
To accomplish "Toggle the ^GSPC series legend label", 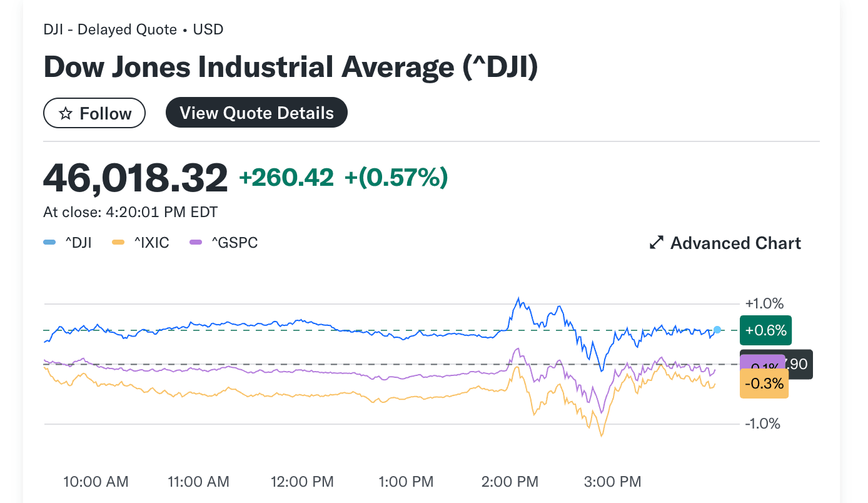I will [x=234, y=243].
